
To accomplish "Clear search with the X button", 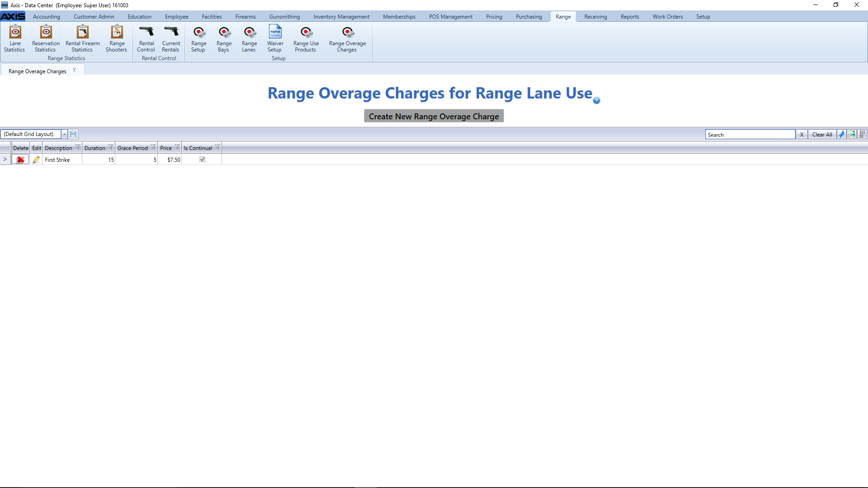I will pyautogui.click(x=802, y=134).
